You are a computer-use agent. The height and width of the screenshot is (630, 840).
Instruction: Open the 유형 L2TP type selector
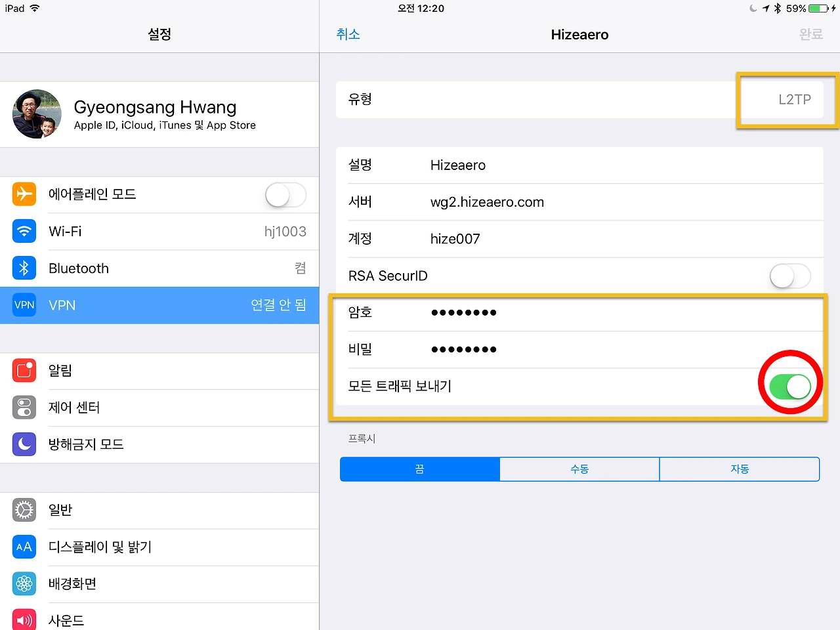(x=579, y=100)
